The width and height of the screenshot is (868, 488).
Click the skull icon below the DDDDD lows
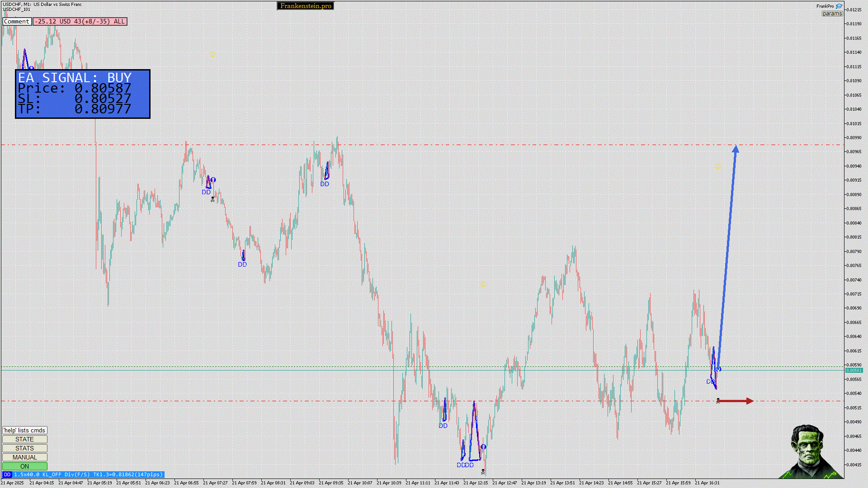point(483,472)
